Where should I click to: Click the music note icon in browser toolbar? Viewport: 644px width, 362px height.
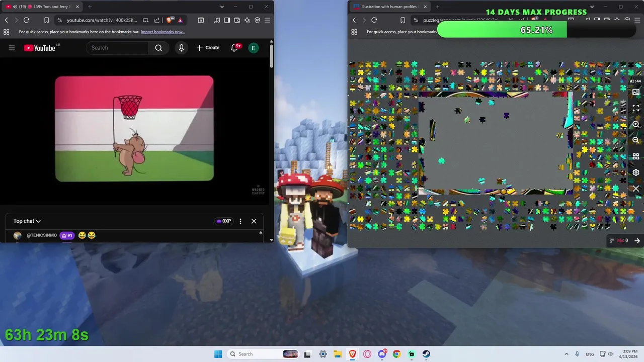(217, 20)
